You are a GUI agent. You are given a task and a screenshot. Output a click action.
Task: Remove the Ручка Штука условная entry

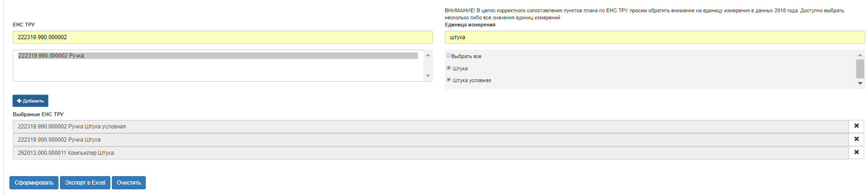[x=856, y=126]
